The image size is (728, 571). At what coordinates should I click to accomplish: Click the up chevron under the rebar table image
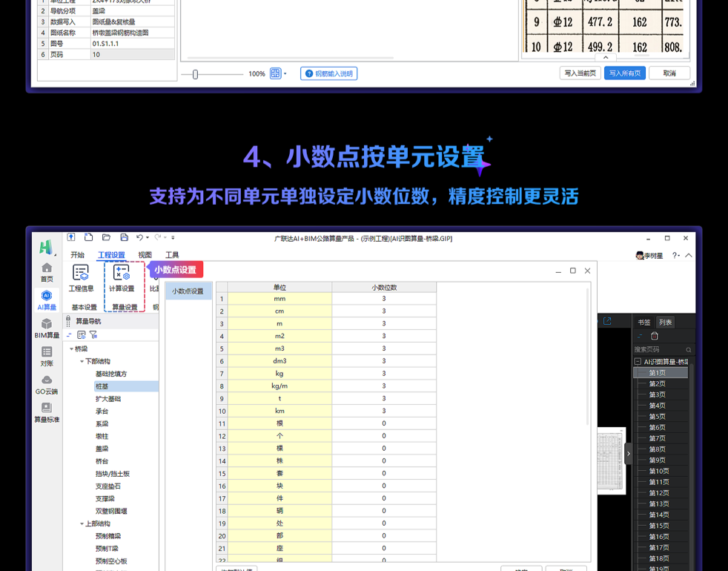(x=606, y=58)
